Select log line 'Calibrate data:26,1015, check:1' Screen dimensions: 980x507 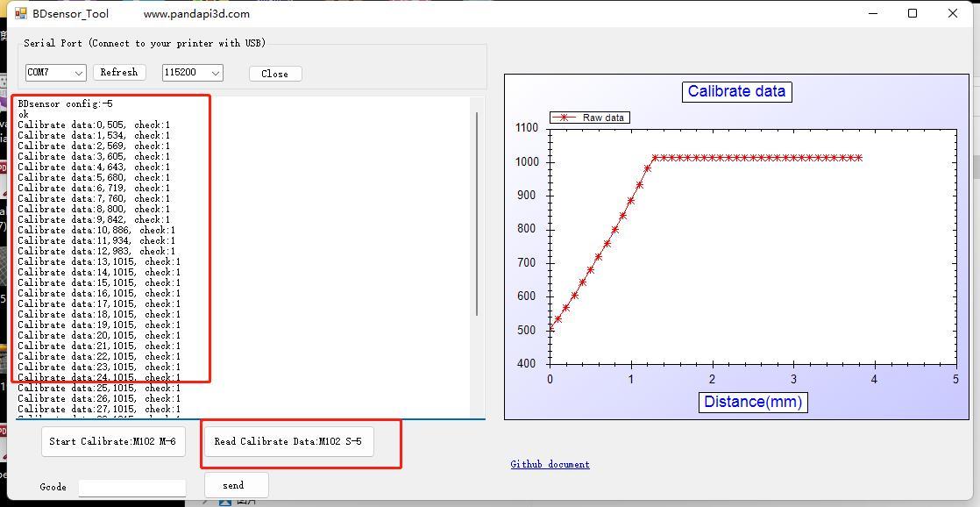(99, 398)
